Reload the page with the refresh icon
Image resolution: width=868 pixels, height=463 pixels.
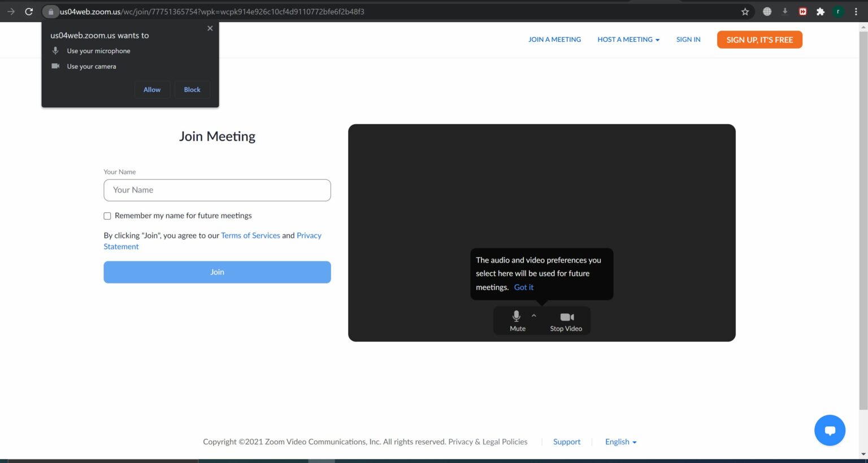(x=29, y=11)
